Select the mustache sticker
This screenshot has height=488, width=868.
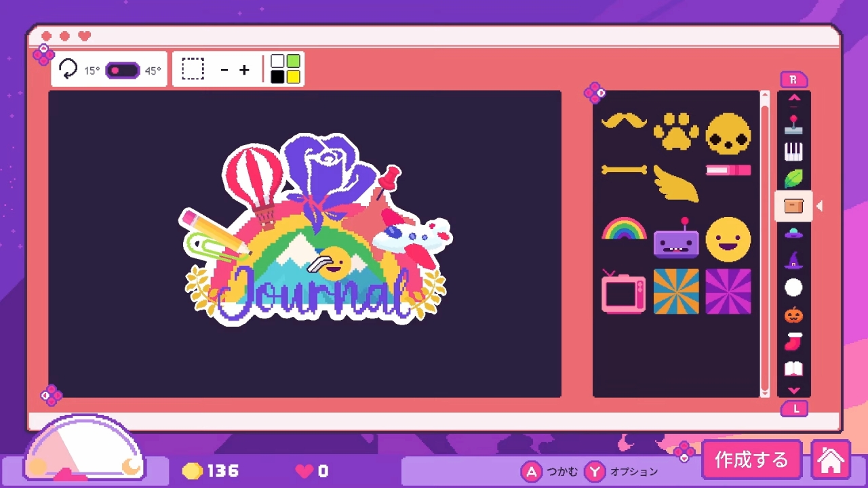coord(624,121)
